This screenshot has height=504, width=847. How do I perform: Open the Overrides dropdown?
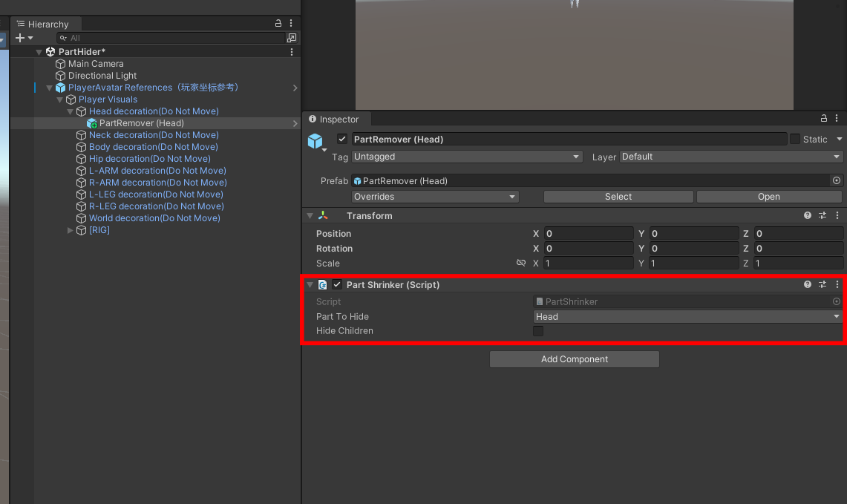click(434, 196)
